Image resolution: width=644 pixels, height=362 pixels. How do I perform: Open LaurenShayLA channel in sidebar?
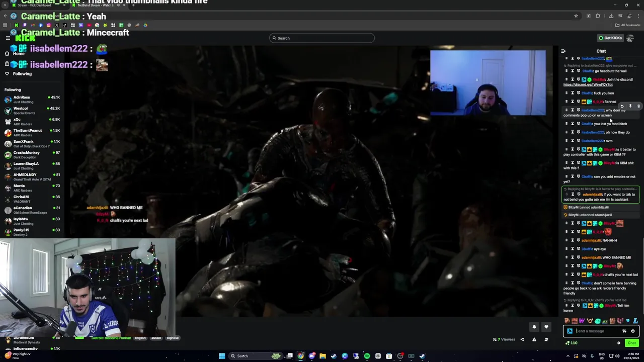32,166
